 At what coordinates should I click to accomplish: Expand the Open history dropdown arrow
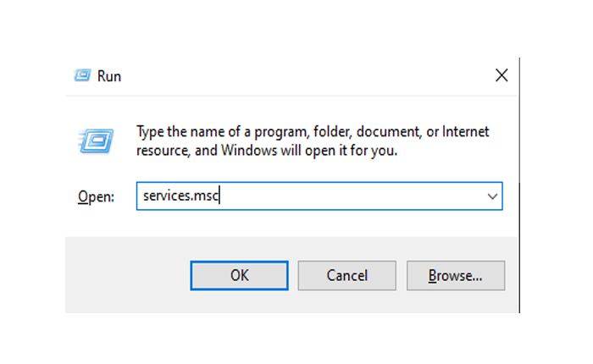[x=492, y=196]
